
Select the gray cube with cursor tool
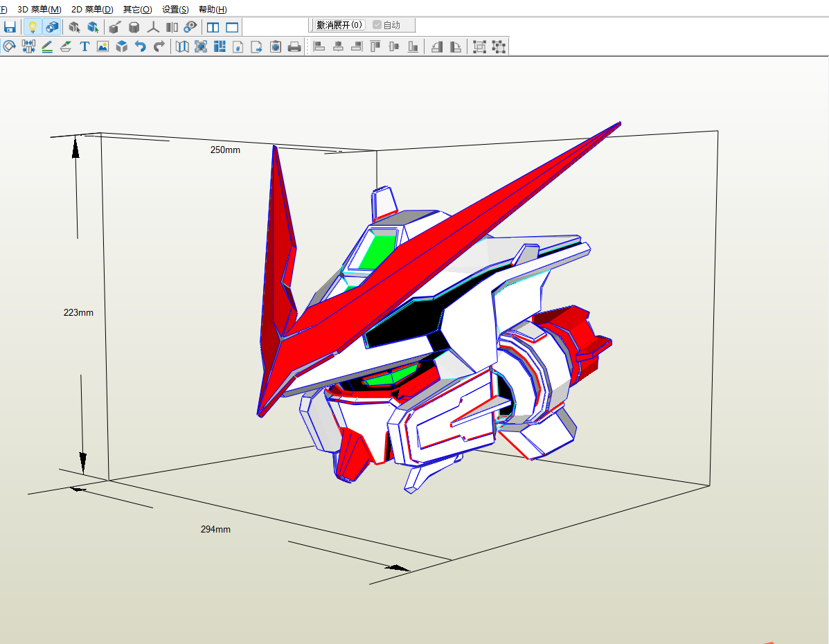click(75, 28)
